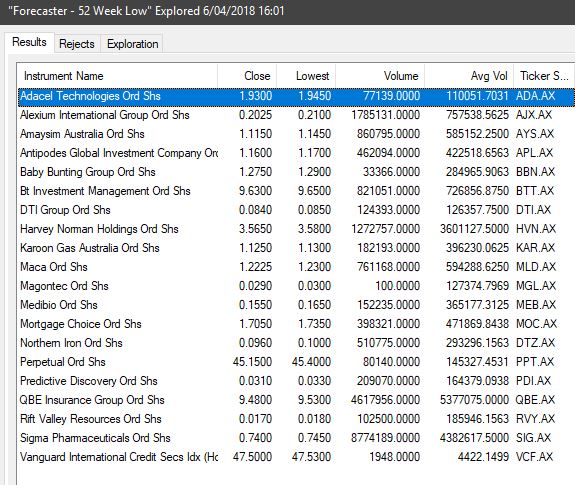Select Vanguard International Credit Secs Idx row
575x485 pixels.
pyautogui.click(x=296, y=457)
